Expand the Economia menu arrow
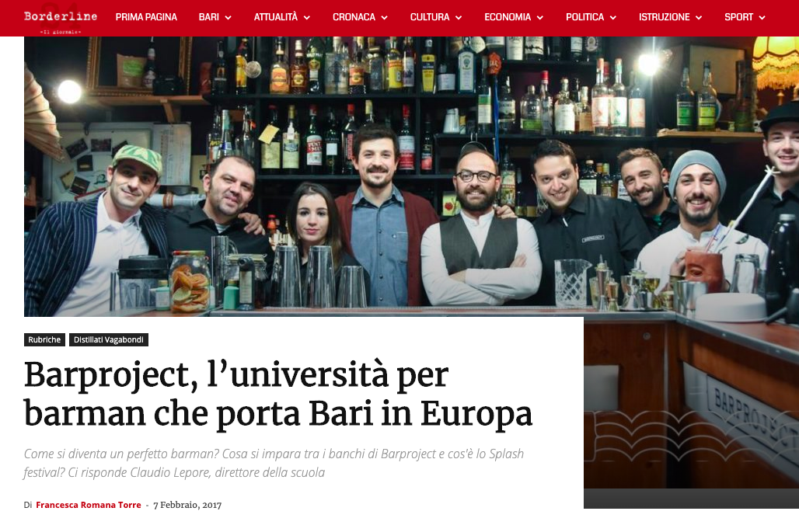The image size is (799, 532). point(540,18)
